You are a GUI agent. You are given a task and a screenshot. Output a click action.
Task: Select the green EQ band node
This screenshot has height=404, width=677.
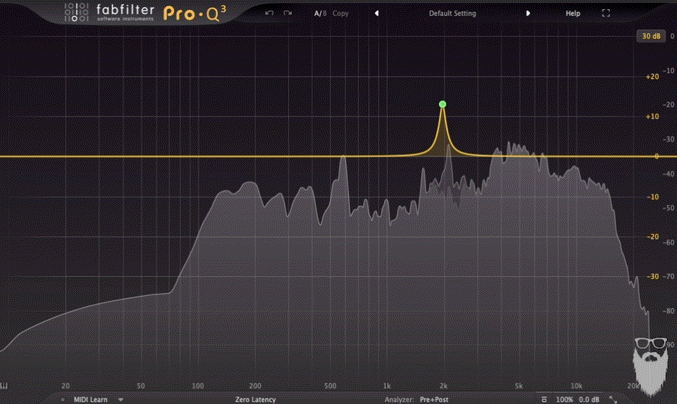click(443, 104)
